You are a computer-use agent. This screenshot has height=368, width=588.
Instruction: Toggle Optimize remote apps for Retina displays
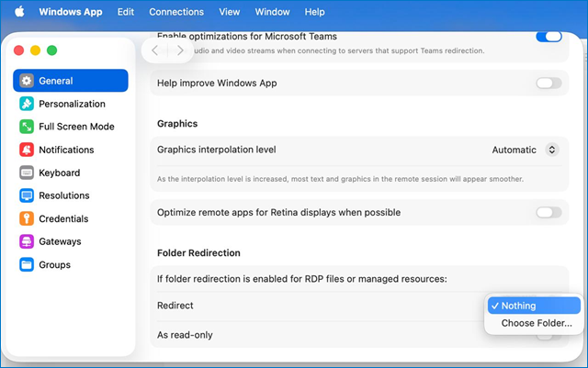pos(548,213)
